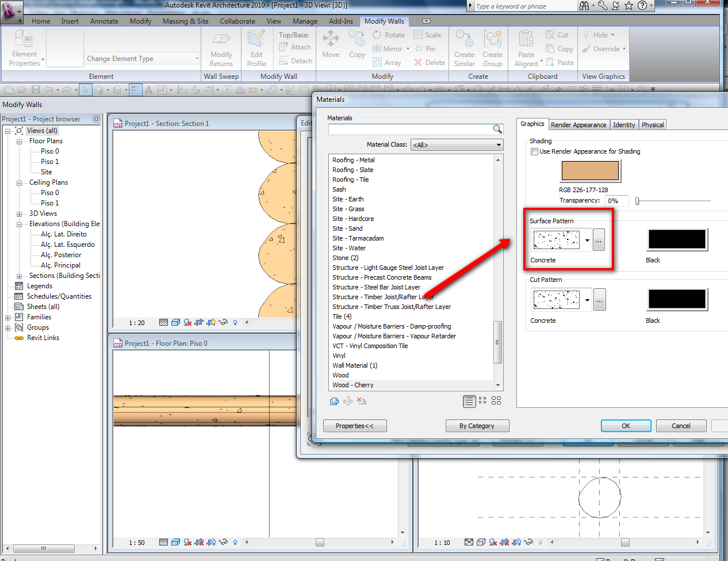Switch to Physical tab
The image size is (728, 561).
tap(653, 125)
